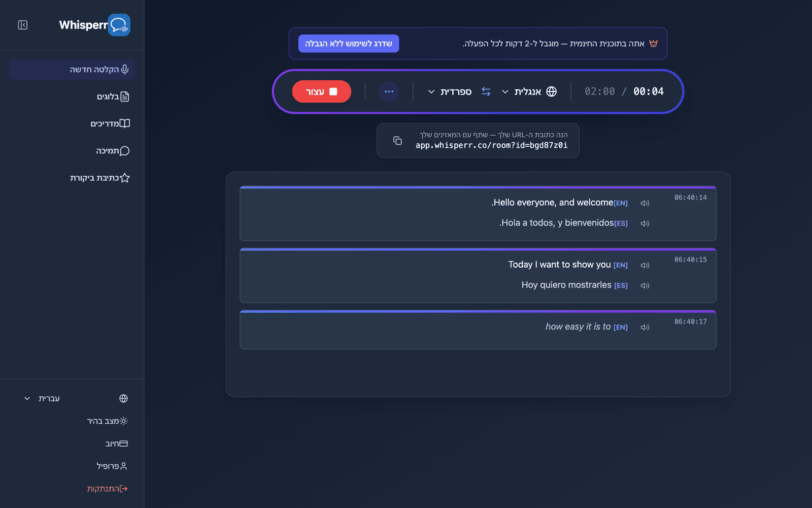Click the profile person icon
This screenshot has width=812, height=508.
(123, 466)
